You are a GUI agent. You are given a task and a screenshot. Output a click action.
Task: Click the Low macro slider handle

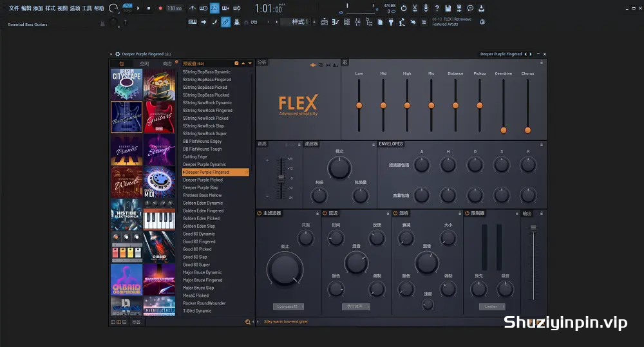(x=359, y=106)
